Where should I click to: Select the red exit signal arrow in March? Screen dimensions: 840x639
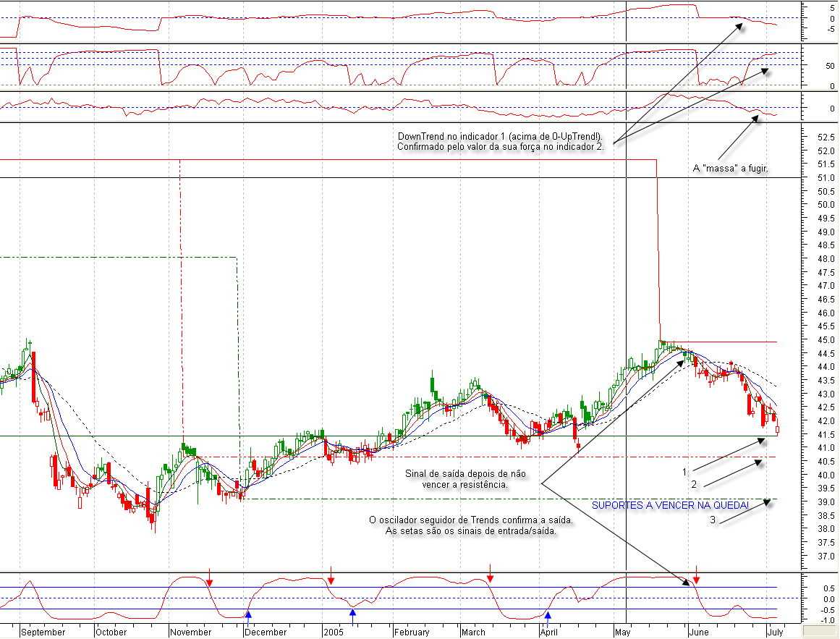(x=490, y=573)
